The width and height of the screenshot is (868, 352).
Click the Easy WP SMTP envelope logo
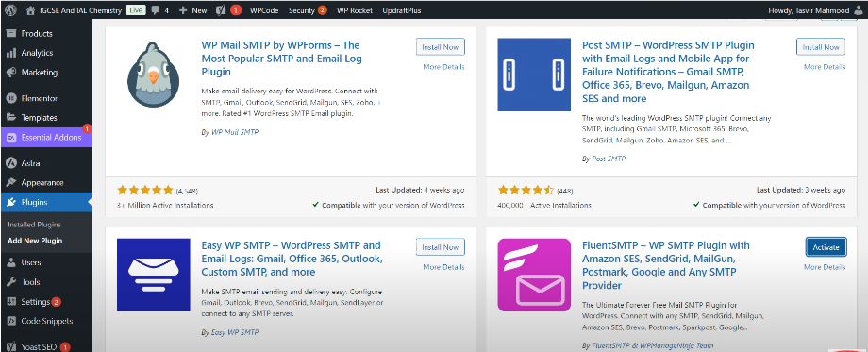154,275
